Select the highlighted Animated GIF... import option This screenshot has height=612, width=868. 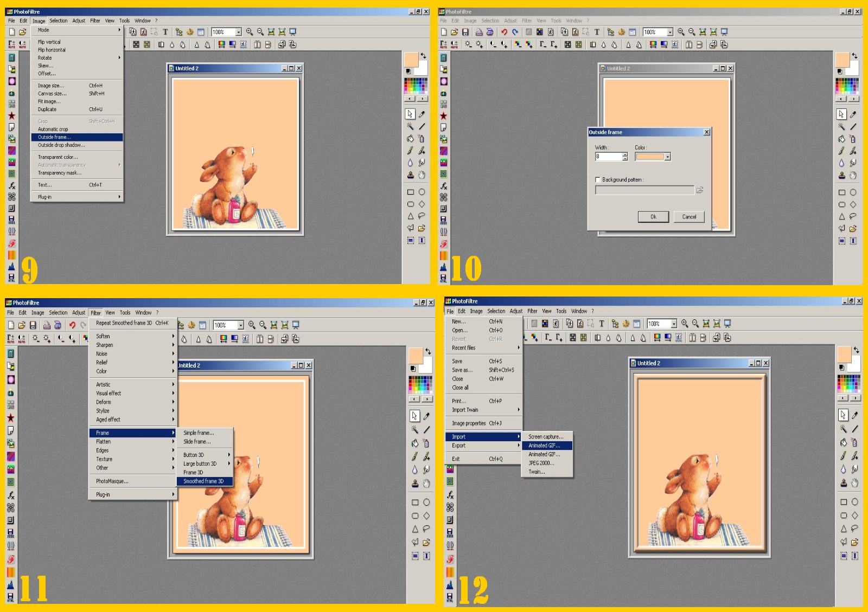click(544, 446)
